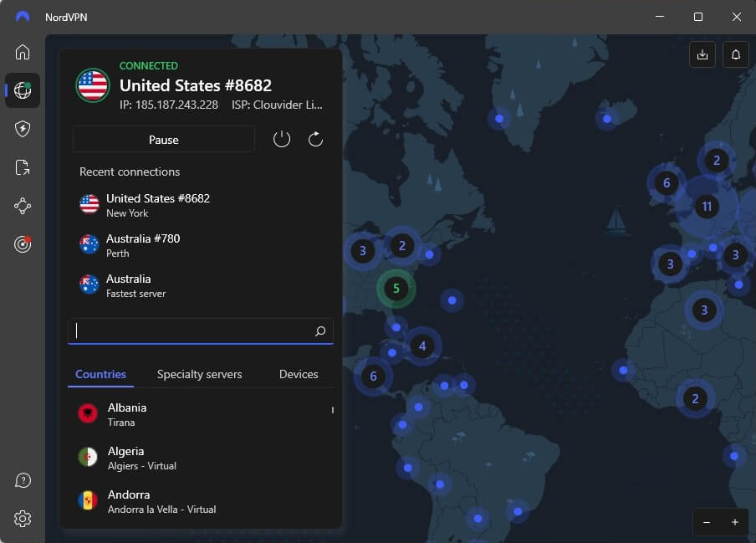Click the download icon above the map
This screenshot has width=756, height=543.
click(x=702, y=54)
